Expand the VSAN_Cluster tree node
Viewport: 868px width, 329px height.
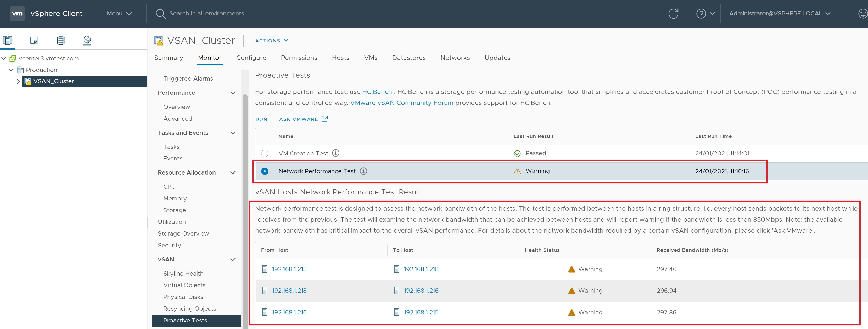(18, 81)
